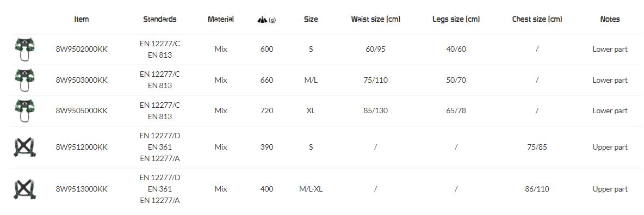This screenshot has height=215, width=644.
Task: Select item code 8W9513000KK
Action: 82,189
